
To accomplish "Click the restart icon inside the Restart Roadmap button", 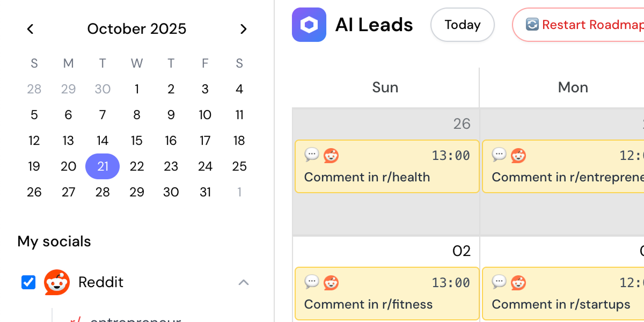I will coord(532,25).
